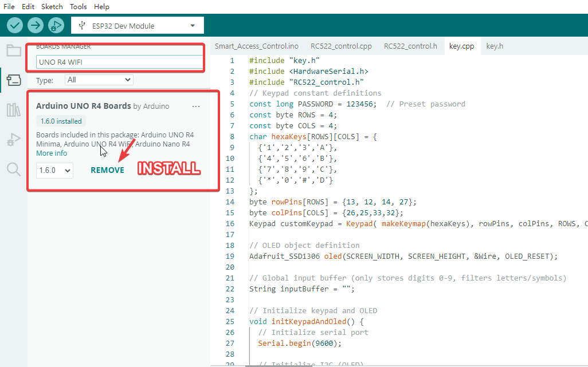
Task: Click the Upload arrow button
Action: 36,25
